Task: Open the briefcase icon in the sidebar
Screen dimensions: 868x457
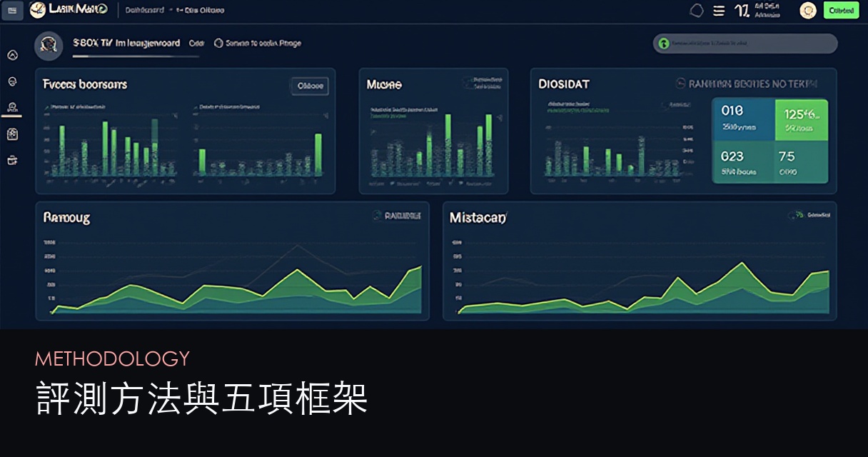Action: 12,160
